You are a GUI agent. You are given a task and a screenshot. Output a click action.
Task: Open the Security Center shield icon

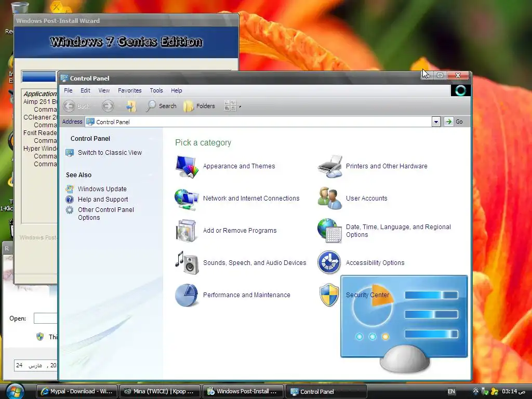click(329, 295)
